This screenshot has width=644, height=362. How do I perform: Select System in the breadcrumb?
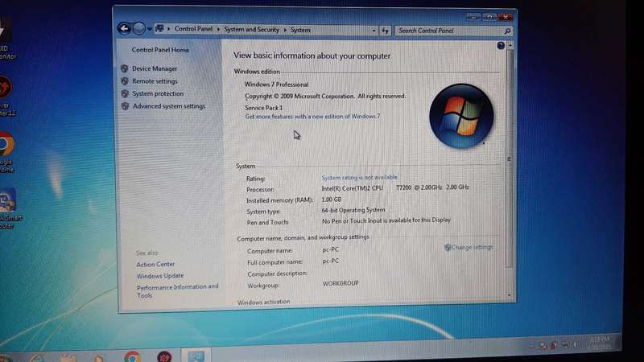click(x=300, y=30)
